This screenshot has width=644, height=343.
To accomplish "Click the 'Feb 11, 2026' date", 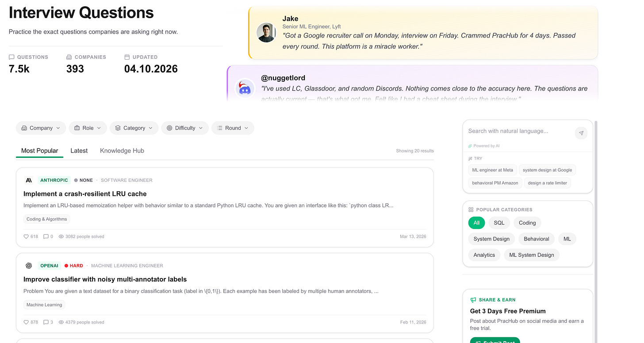I will [x=413, y=322].
